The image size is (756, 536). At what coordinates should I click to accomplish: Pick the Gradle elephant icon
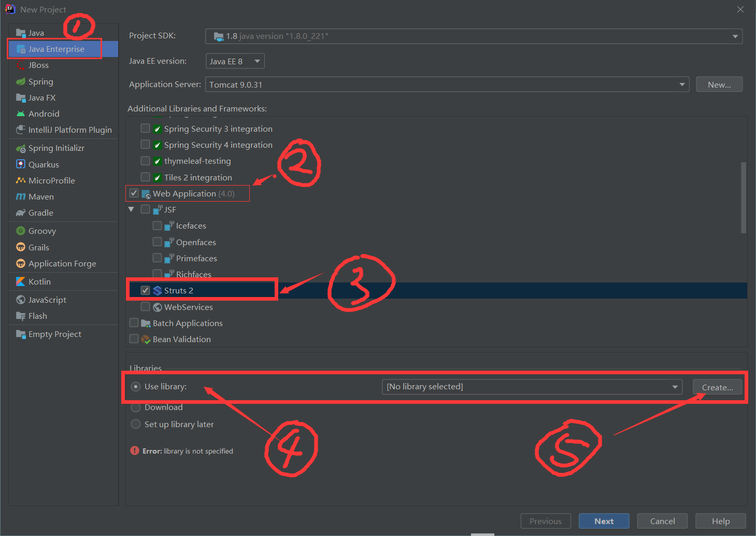click(x=21, y=213)
